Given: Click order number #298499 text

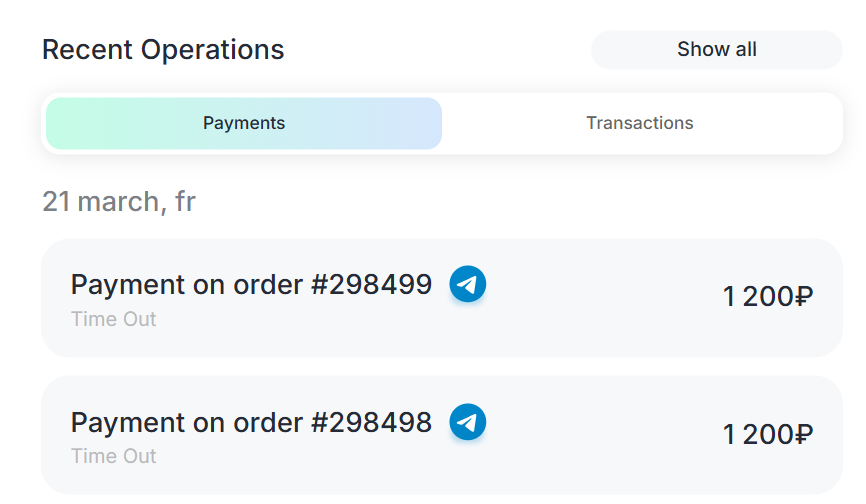Looking at the screenshot, I should 371,285.
